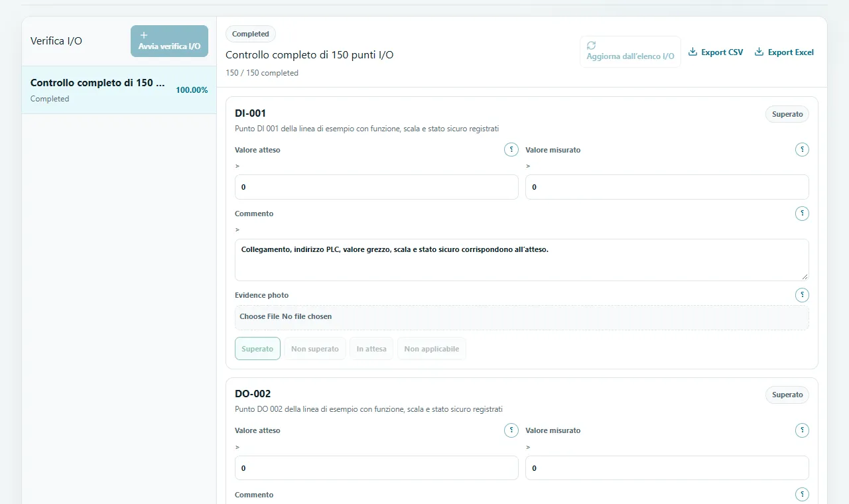This screenshot has height=504, width=849.
Task: Click the Completed badge above the title
Action: (x=251, y=34)
